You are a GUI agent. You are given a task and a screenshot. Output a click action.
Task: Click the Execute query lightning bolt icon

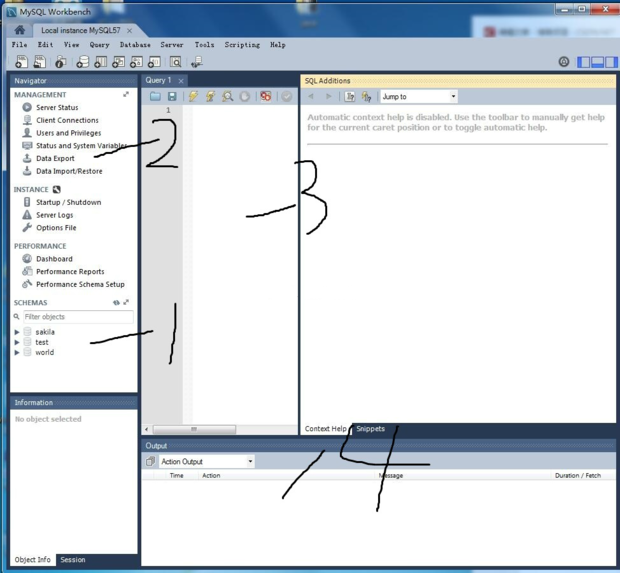pos(192,97)
